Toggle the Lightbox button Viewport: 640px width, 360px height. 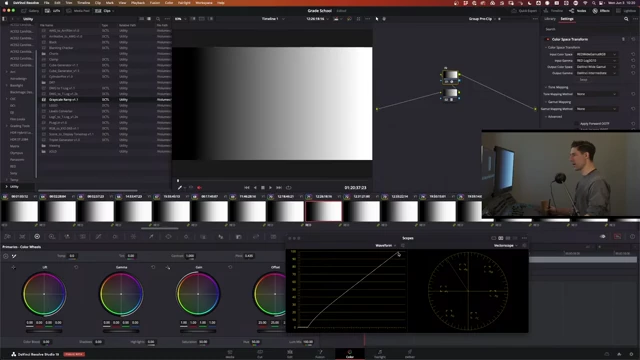coord(627,11)
